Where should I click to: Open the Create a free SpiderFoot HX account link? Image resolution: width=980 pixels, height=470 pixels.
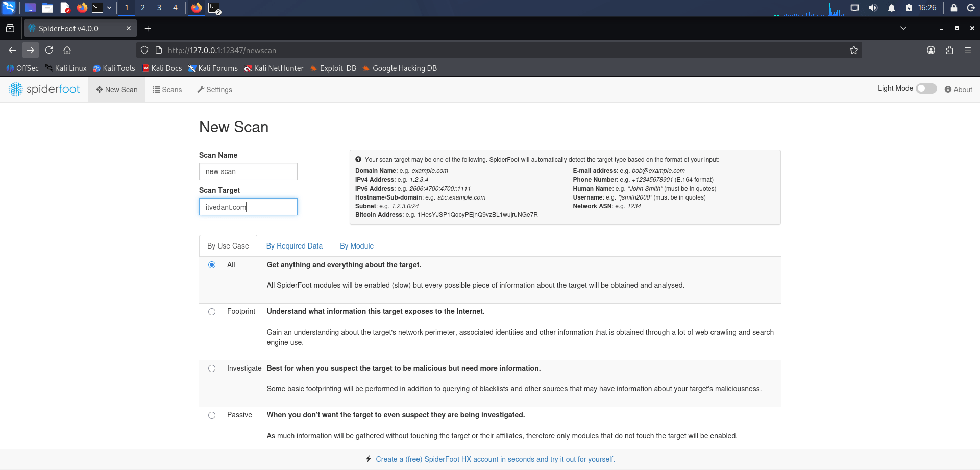495,459
